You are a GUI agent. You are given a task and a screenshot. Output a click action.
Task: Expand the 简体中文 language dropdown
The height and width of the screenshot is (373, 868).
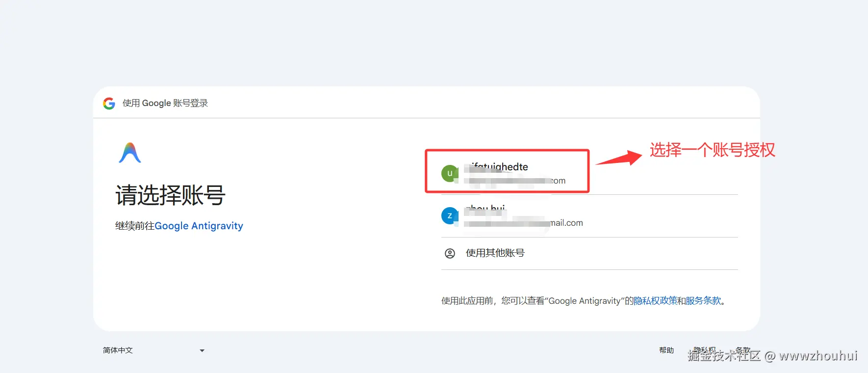coord(153,350)
